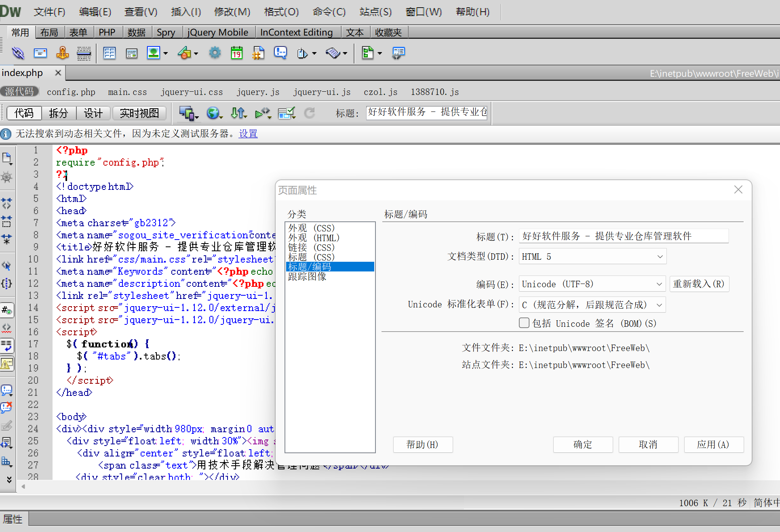Insert a comment from the Common toolbar
Screen dimensions: 780x532
(x=280, y=53)
